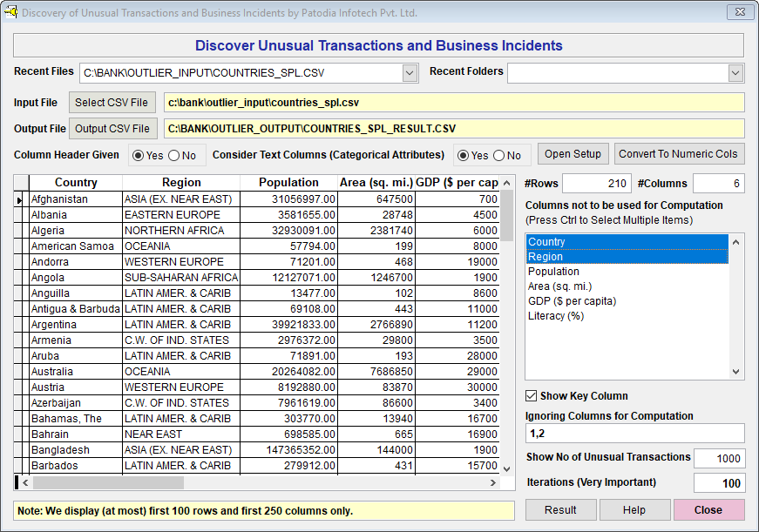This screenshot has height=532, width=759.
Task: Open the Recent Folders dropdown
Action: pyautogui.click(x=736, y=73)
